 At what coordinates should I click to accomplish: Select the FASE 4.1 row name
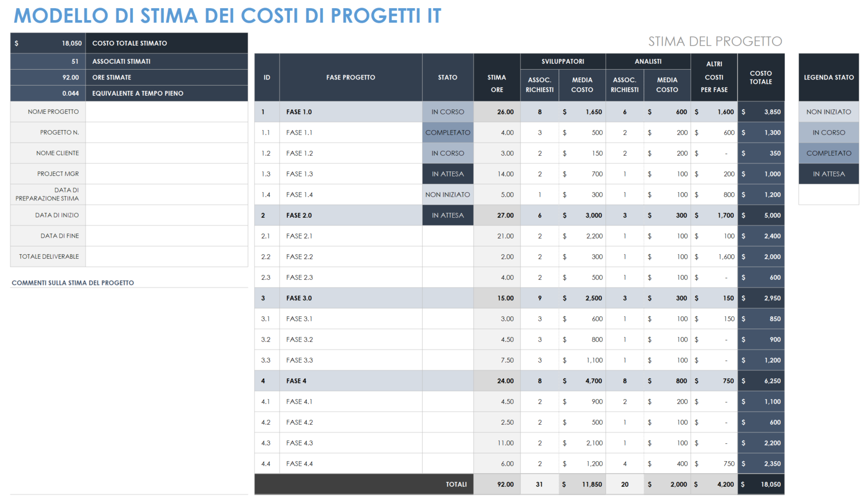coord(299,401)
